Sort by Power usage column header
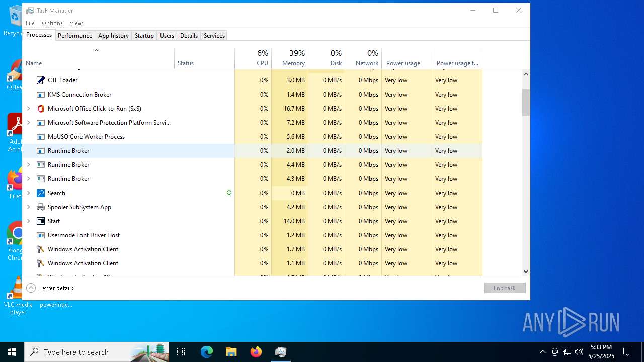This screenshot has width=644, height=362. 407,59
